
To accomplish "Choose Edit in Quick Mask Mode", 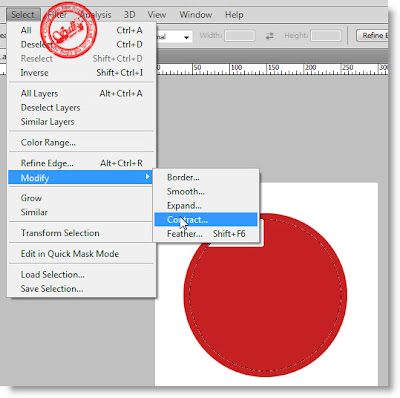I will pyautogui.click(x=82, y=254).
